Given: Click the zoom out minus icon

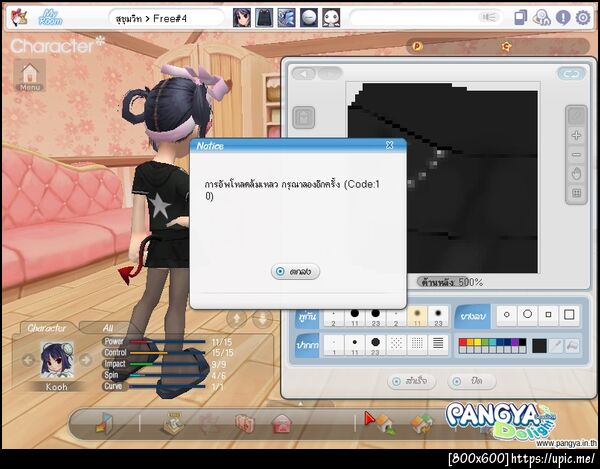Looking at the screenshot, I should 576,155.
